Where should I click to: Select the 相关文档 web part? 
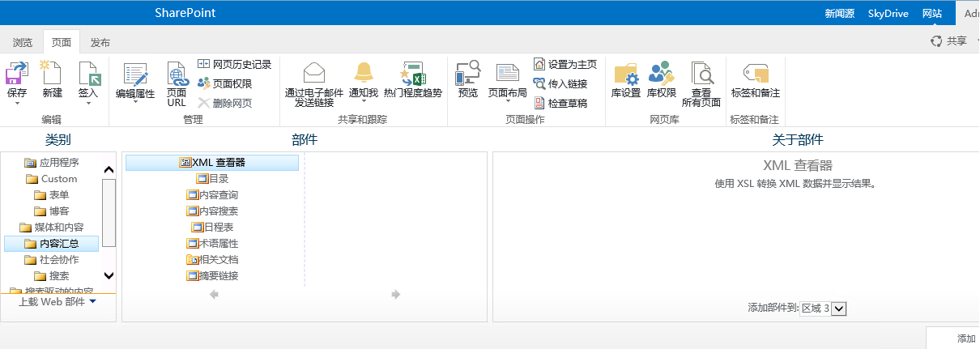212,260
